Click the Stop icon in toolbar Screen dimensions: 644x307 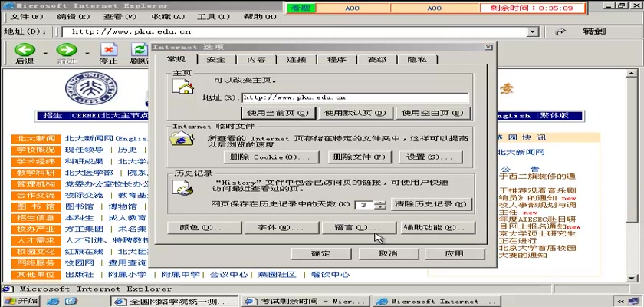(x=108, y=50)
